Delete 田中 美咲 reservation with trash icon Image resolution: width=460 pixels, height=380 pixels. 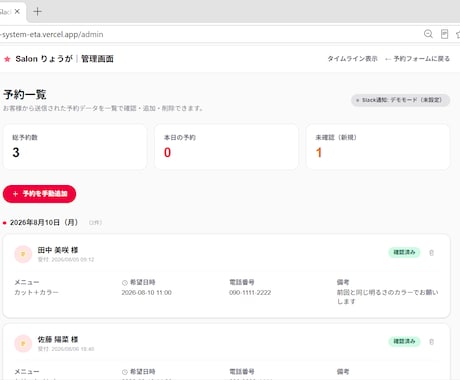431,253
